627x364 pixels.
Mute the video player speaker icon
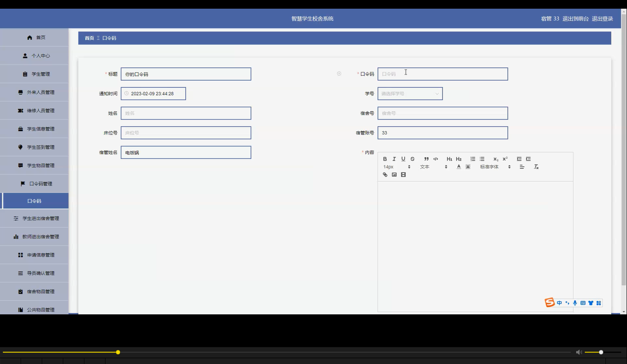[x=579, y=352]
